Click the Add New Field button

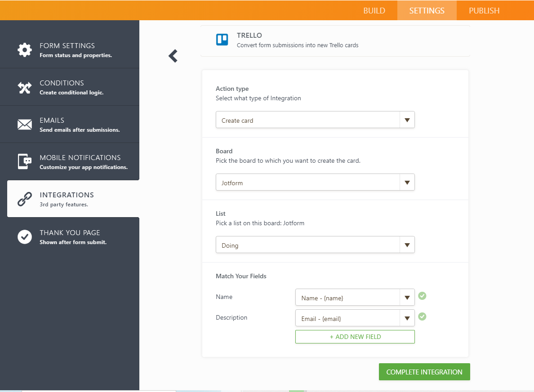click(355, 337)
